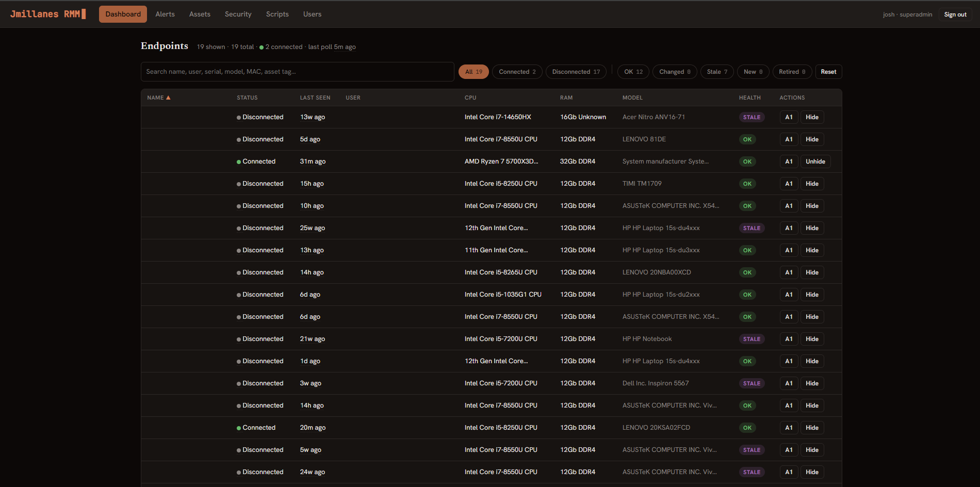This screenshot has height=487, width=980.
Task: Sort by the MODEL column
Action: click(x=632, y=98)
